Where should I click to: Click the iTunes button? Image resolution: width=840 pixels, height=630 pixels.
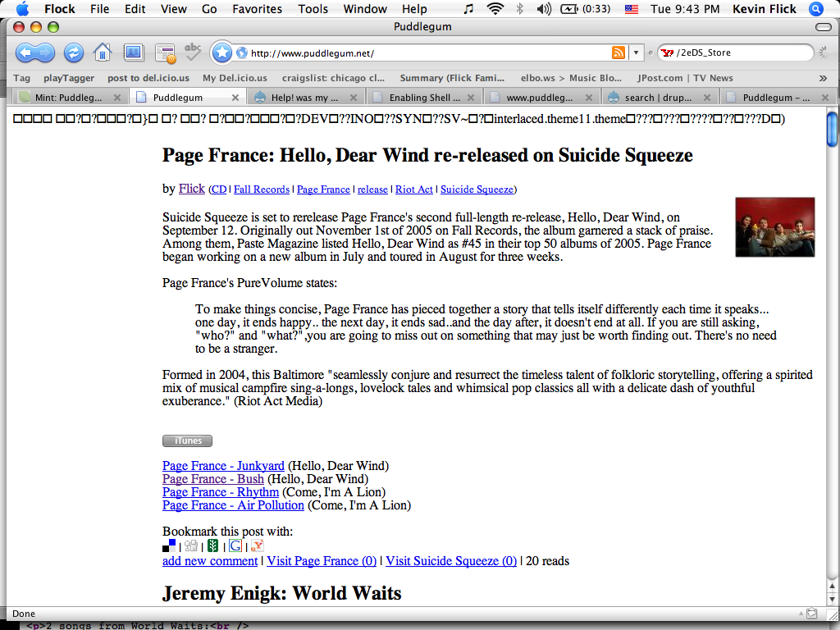tap(187, 441)
